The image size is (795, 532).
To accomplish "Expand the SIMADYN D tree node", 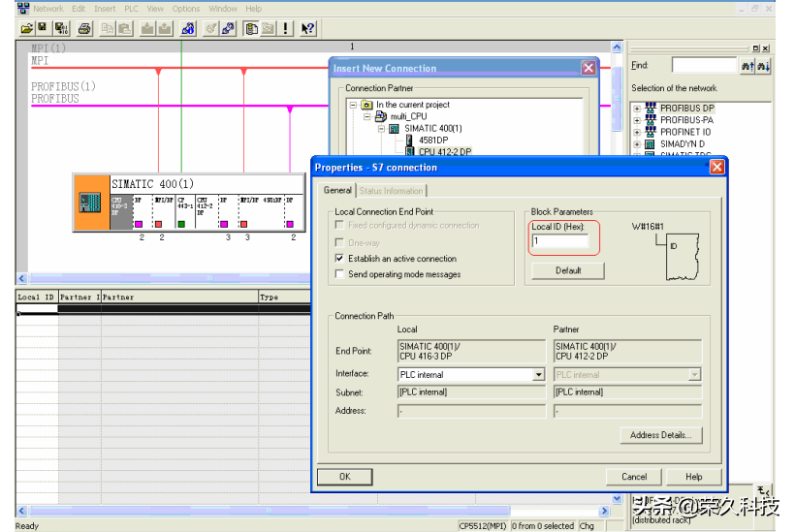I will [637, 144].
